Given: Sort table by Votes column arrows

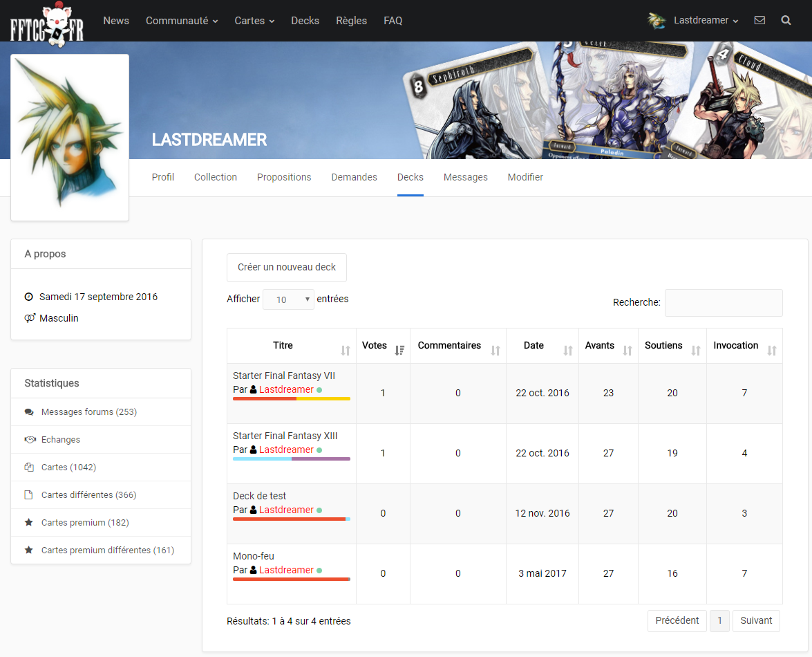Looking at the screenshot, I should point(399,351).
